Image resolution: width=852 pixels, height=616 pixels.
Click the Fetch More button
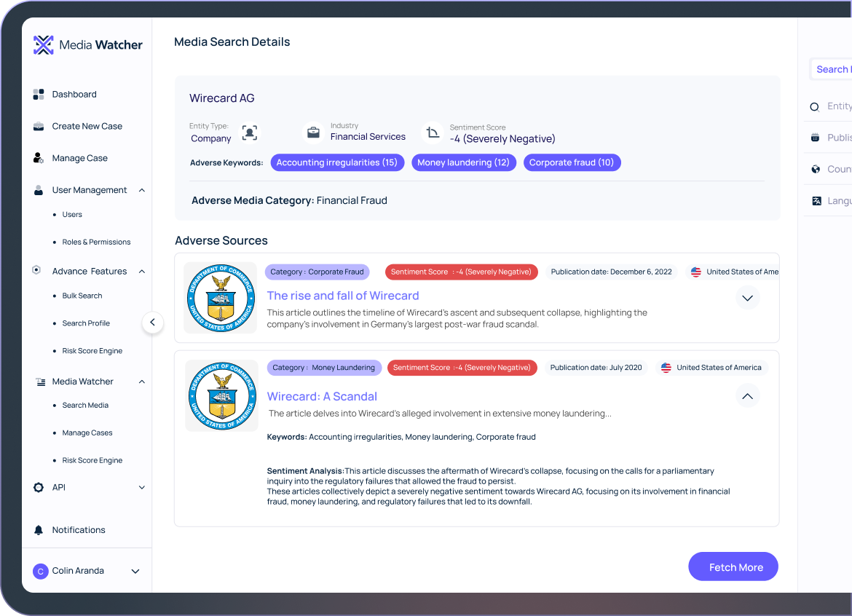(x=733, y=567)
